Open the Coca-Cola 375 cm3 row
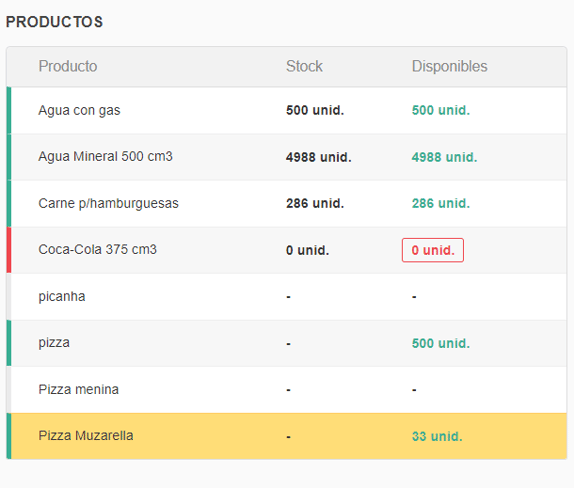574x488 pixels. [287, 250]
